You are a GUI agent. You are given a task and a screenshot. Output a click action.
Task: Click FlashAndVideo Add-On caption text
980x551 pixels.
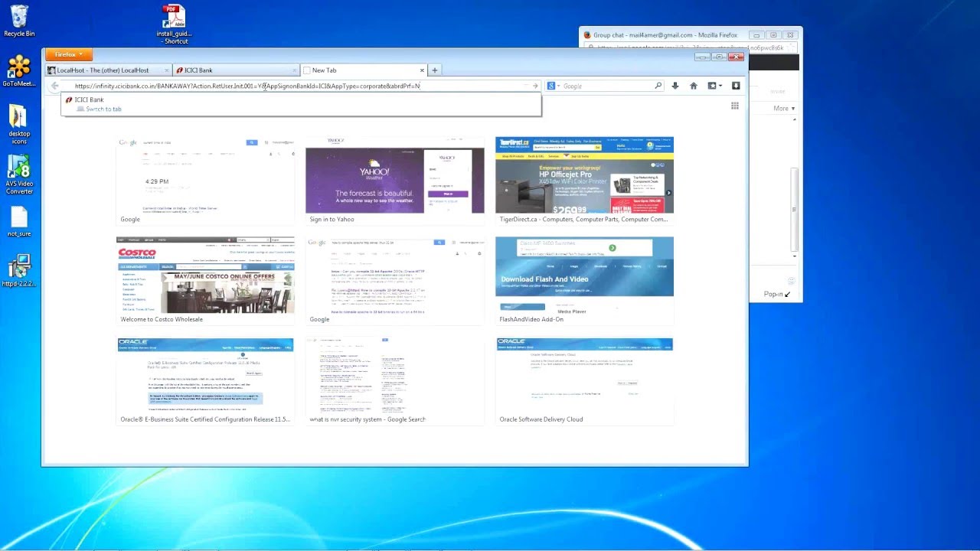[x=531, y=320]
